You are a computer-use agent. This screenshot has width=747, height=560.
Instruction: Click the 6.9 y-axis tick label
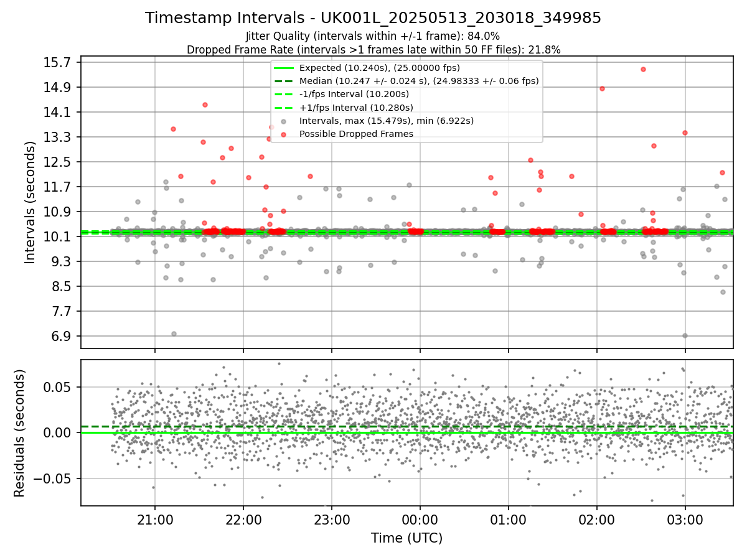62,336
